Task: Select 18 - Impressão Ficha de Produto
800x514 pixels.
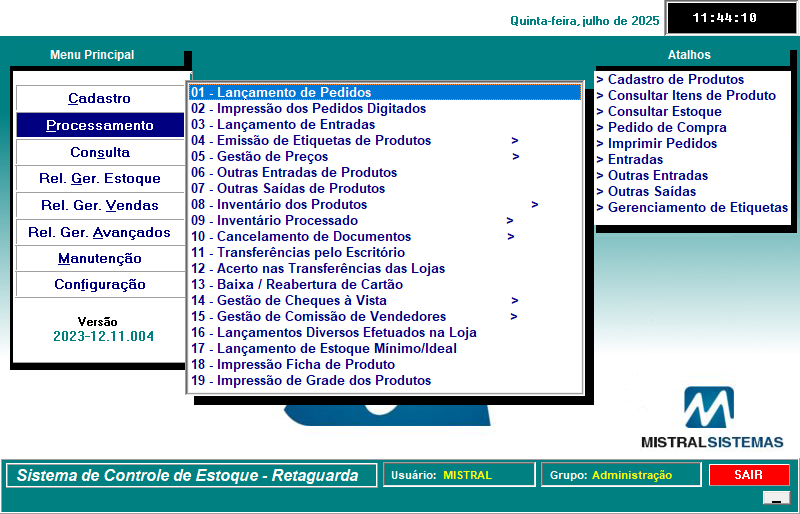Action: click(x=293, y=365)
